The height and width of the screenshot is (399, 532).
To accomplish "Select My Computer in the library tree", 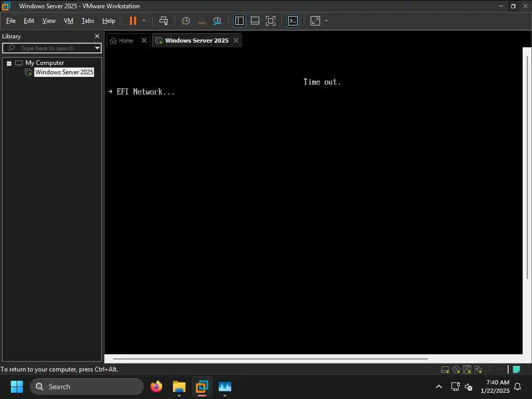I will [45, 63].
